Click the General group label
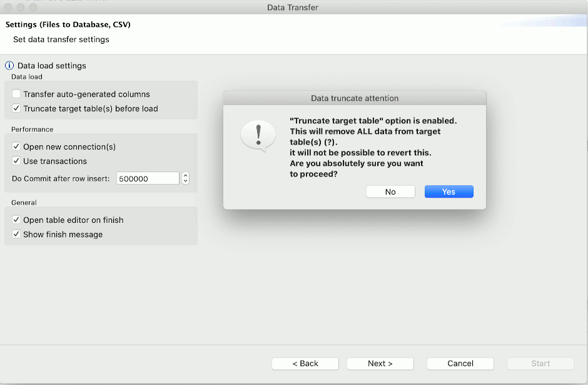 click(x=24, y=203)
